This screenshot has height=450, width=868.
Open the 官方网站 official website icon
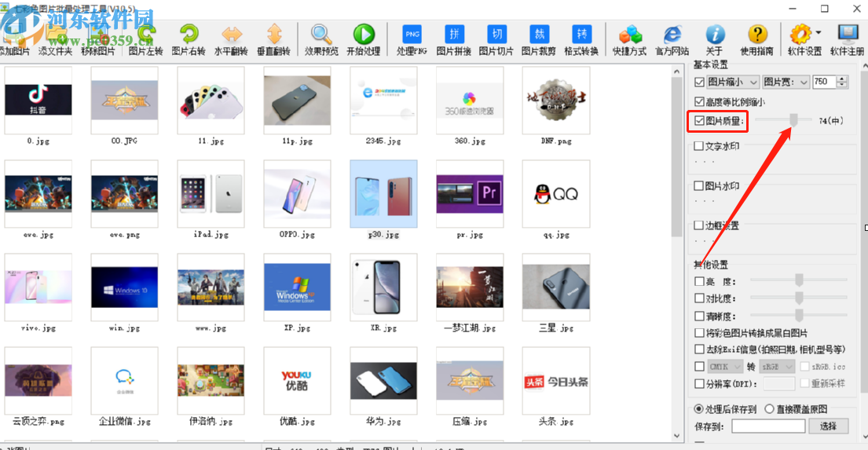click(x=672, y=40)
